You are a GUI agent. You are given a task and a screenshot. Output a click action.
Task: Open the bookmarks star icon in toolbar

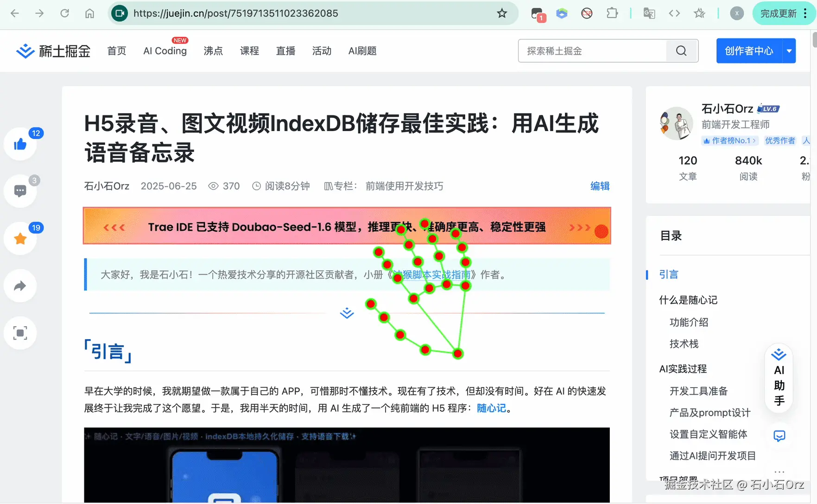[699, 13]
